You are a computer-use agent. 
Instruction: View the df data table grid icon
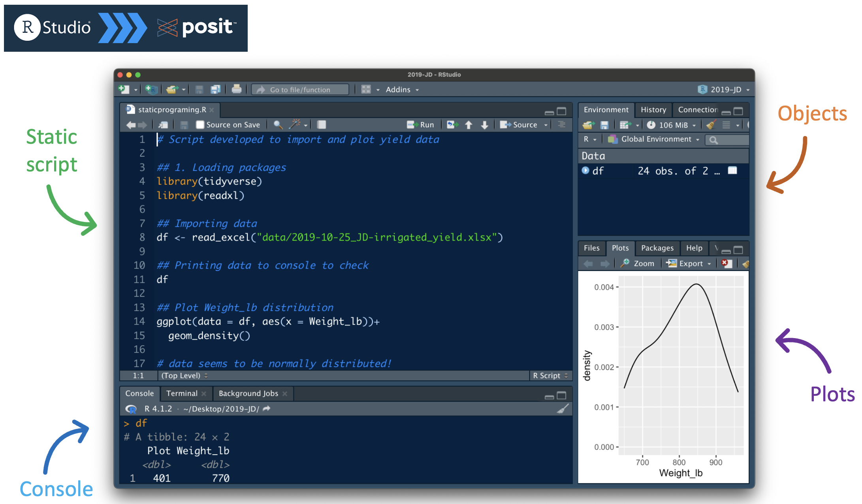[x=732, y=171]
